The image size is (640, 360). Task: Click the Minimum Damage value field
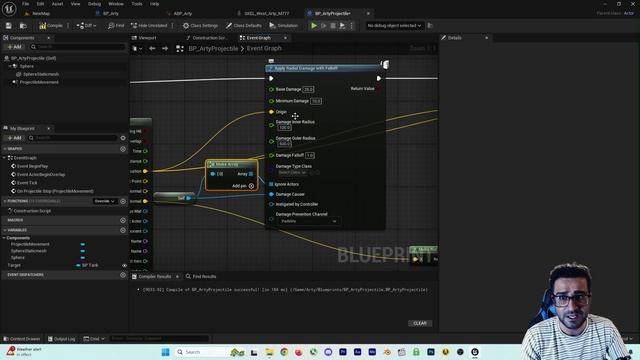tap(316, 101)
